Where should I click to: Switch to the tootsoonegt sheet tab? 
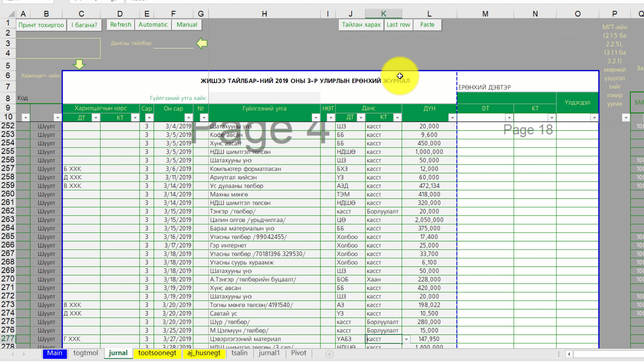157,353
